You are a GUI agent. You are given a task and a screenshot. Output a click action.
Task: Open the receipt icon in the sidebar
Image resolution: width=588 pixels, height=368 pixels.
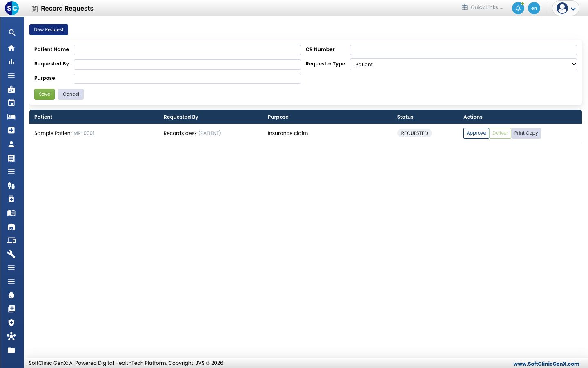11,158
